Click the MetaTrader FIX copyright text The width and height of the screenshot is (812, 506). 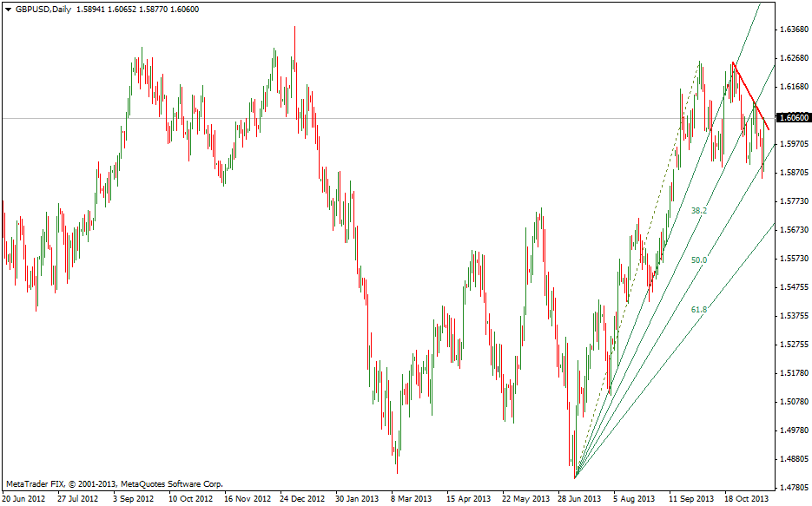(x=115, y=483)
